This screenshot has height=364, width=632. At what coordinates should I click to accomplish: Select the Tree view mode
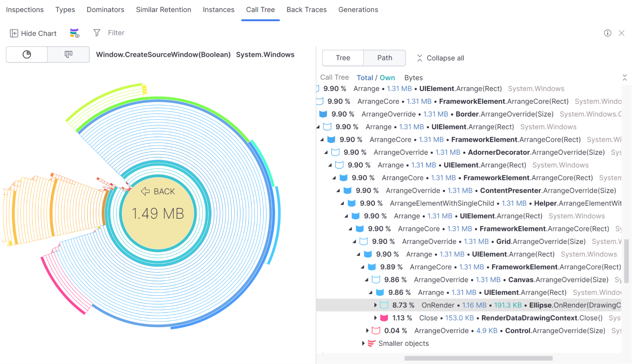tap(343, 58)
